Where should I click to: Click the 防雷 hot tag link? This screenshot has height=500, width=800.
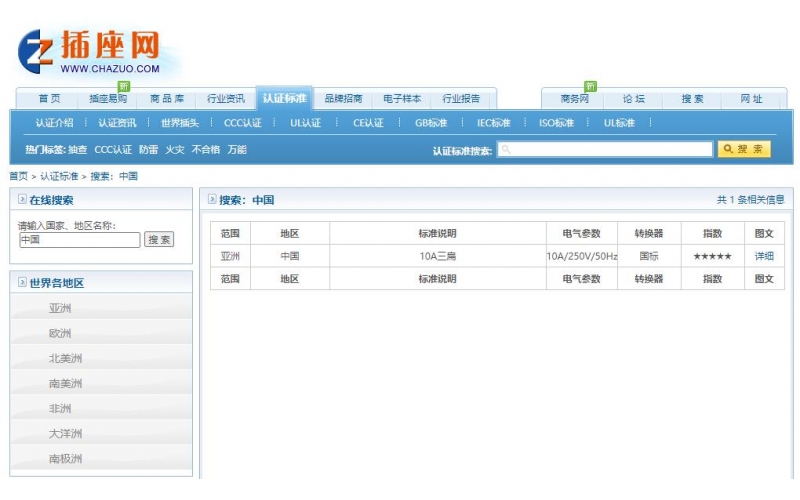148,150
